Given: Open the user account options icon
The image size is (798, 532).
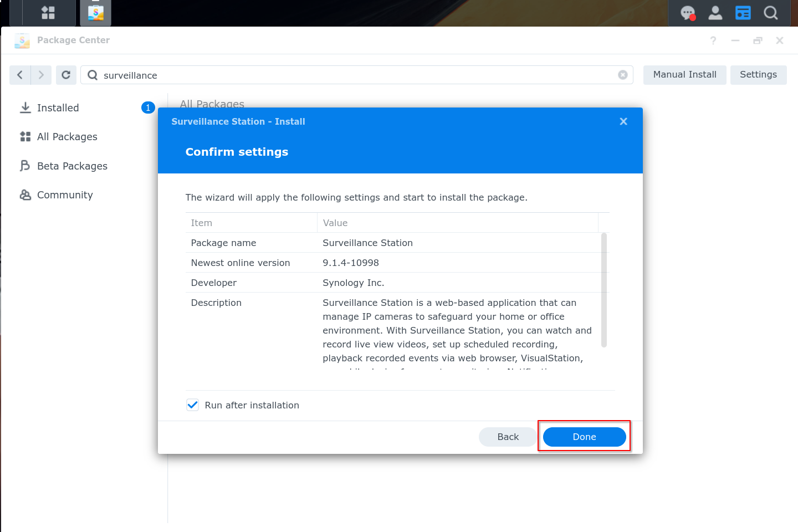Looking at the screenshot, I should (x=715, y=13).
